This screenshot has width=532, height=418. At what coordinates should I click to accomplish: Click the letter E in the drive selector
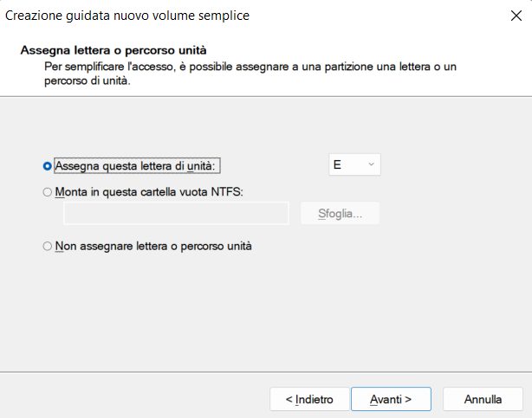pyautogui.click(x=337, y=164)
